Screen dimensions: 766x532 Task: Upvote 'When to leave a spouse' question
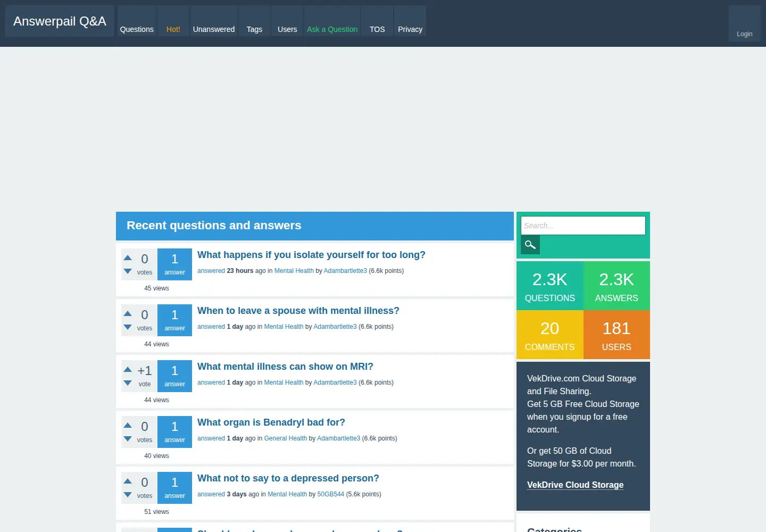point(128,313)
